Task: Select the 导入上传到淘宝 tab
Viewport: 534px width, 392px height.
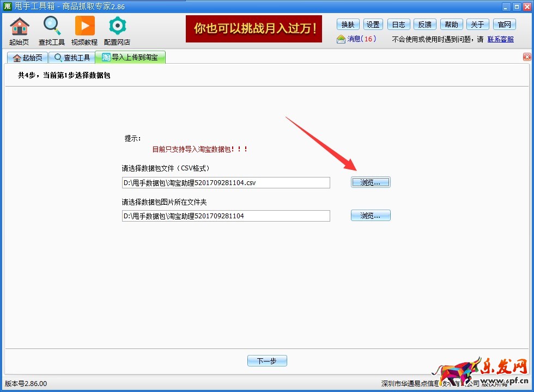Action: click(x=130, y=58)
